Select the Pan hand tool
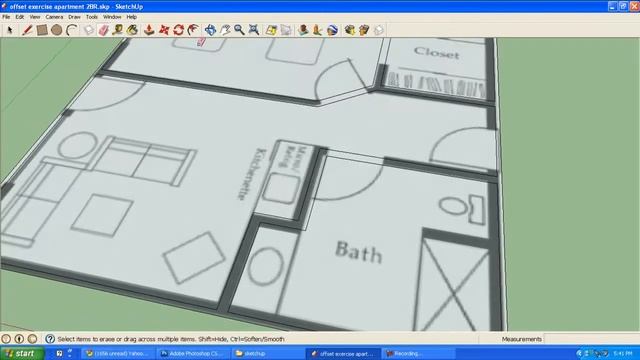The width and height of the screenshot is (640, 360). [x=225, y=30]
